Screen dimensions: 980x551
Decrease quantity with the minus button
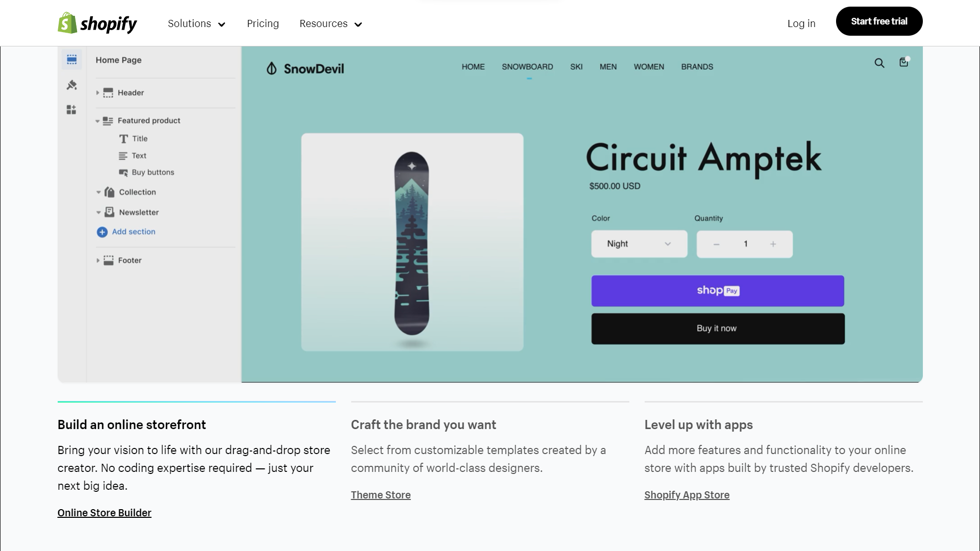[x=716, y=244]
